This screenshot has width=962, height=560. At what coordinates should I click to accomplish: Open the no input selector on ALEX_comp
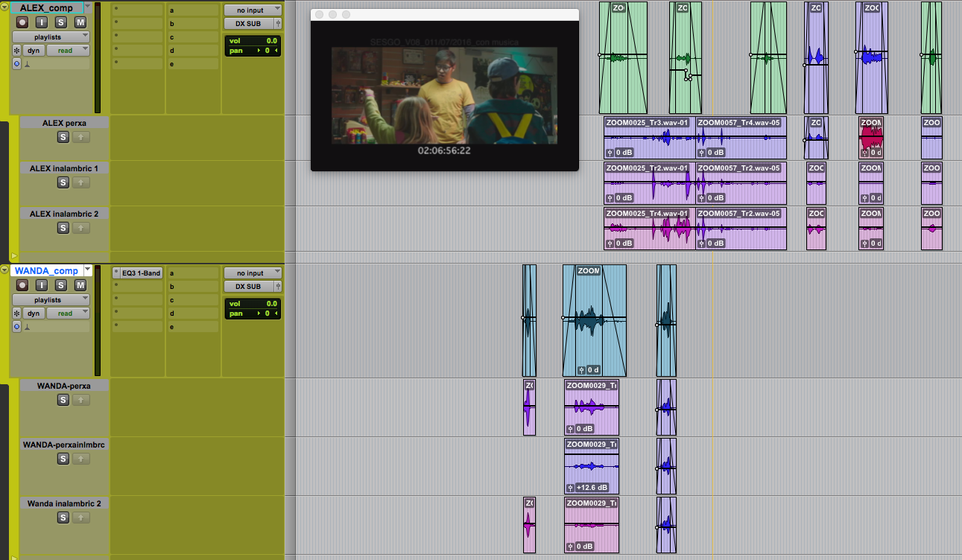(x=253, y=10)
